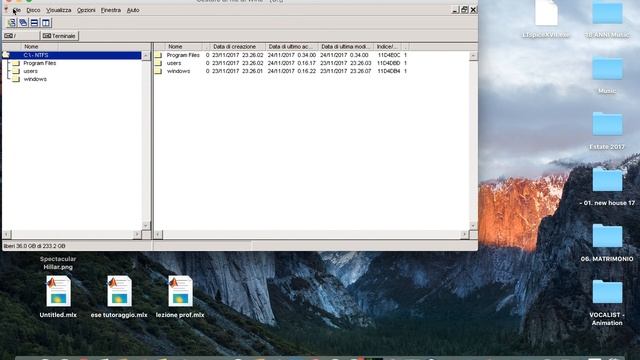This screenshot has height=360, width=640.
Task: Open the Aiuto menu
Action: (x=133, y=10)
